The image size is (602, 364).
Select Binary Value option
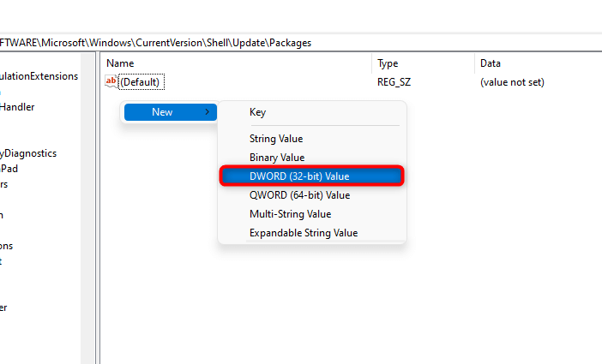click(x=277, y=158)
